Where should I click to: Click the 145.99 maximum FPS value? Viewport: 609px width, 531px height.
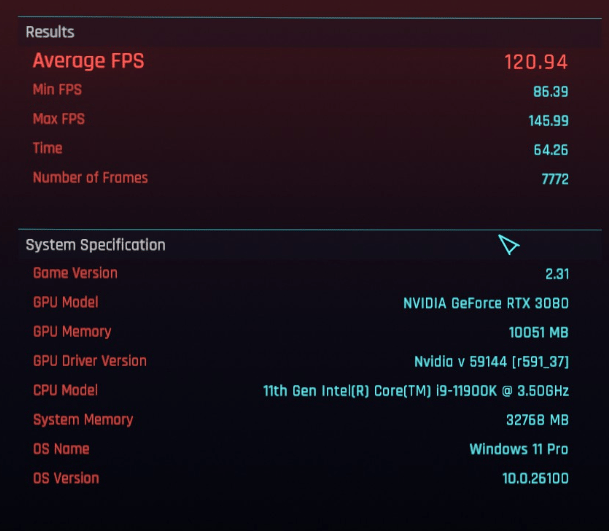(x=548, y=121)
